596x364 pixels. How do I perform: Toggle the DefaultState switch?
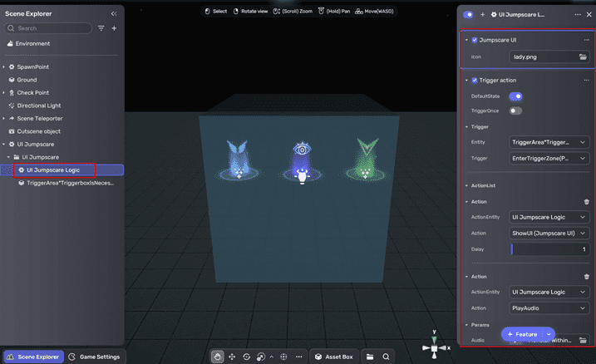click(515, 96)
